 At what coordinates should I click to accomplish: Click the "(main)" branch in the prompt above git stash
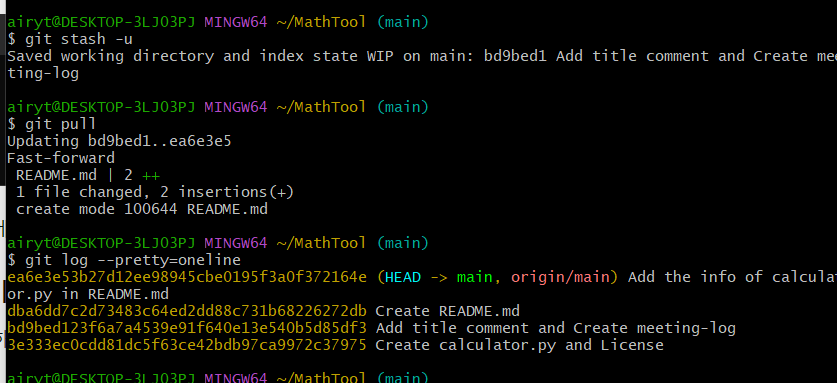point(402,22)
